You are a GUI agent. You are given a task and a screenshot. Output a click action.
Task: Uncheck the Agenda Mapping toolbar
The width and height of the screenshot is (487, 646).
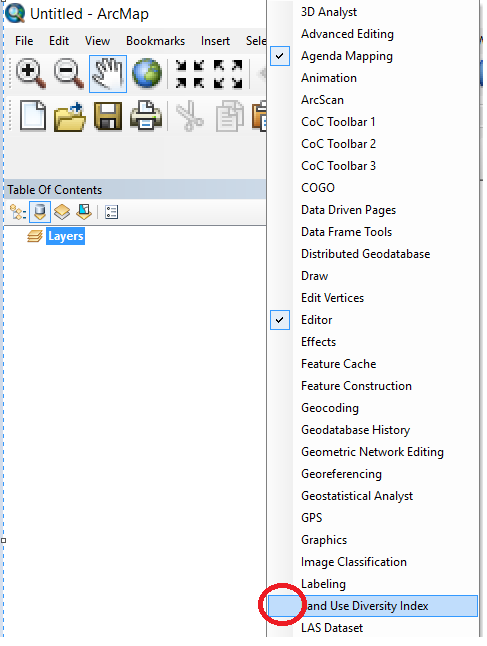[x=373, y=56]
